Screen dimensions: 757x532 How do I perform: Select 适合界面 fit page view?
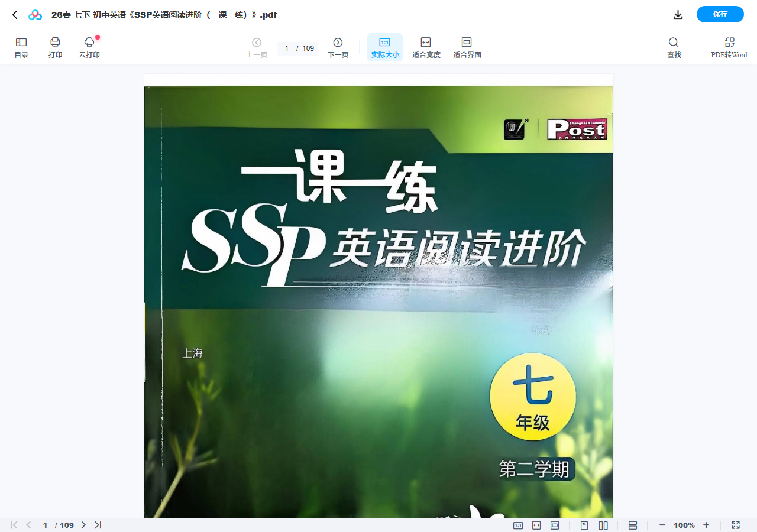tap(467, 47)
